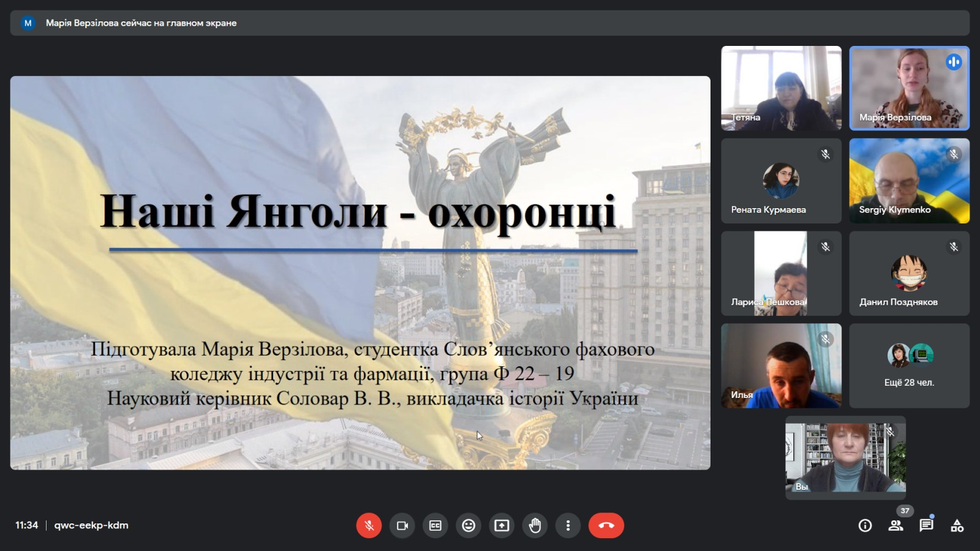This screenshot has width=980, height=551.
Task: Click Рената Курмаева's round avatar picture
Action: click(x=781, y=181)
